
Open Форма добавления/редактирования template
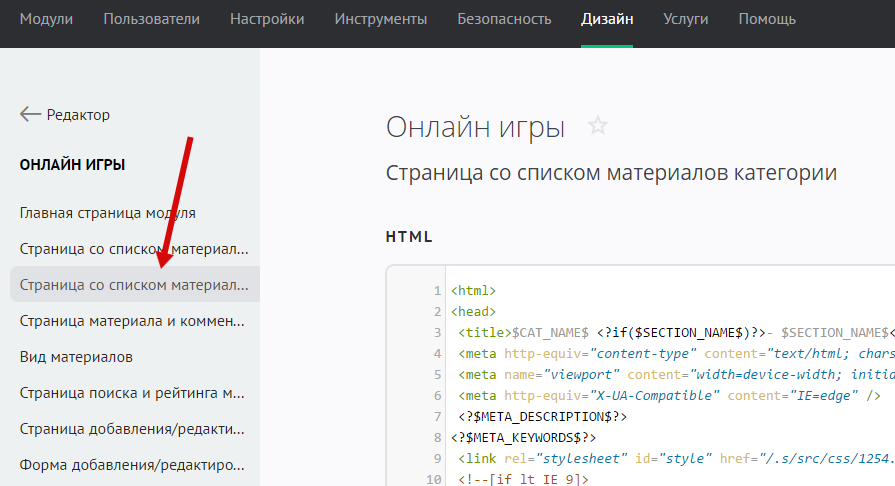point(132,465)
